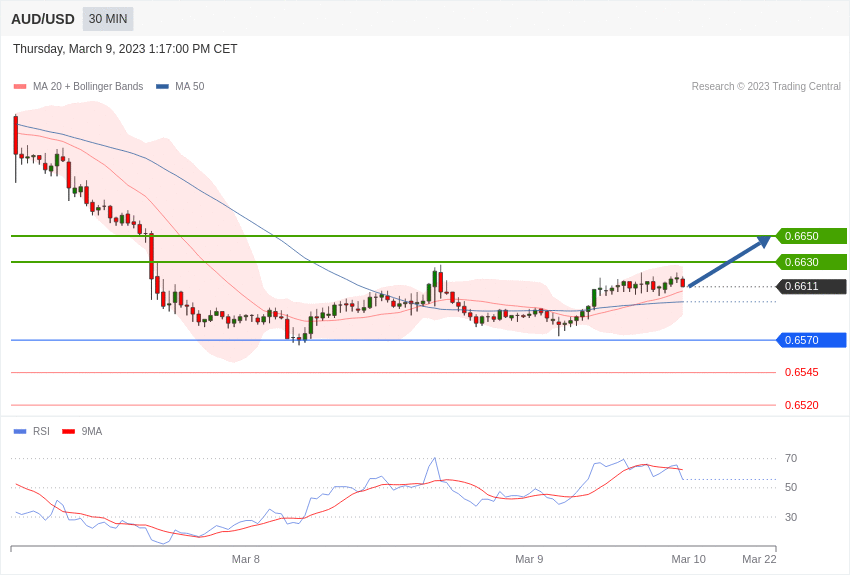This screenshot has width=850, height=576.
Task: Click the 'Mar 9' date axis label
Action: pyautogui.click(x=529, y=559)
